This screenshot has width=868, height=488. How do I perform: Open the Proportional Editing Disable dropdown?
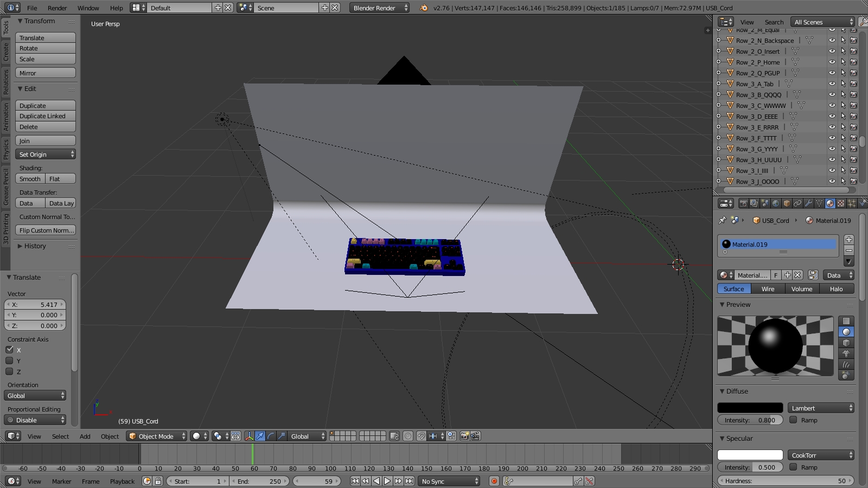35,420
